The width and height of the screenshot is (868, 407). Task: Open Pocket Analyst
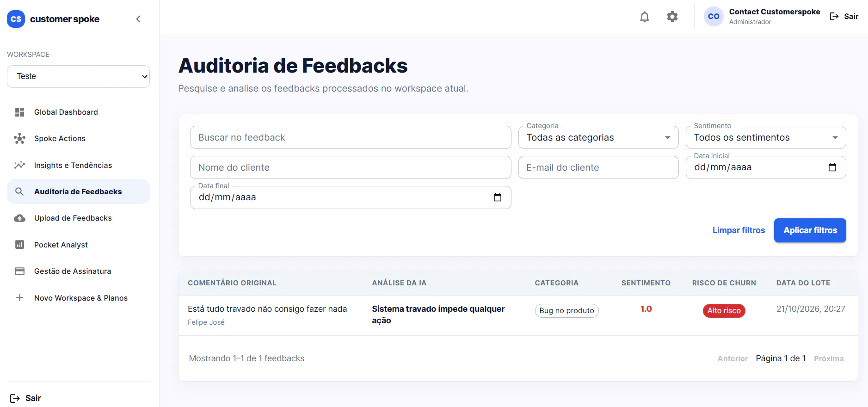click(78, 245)
